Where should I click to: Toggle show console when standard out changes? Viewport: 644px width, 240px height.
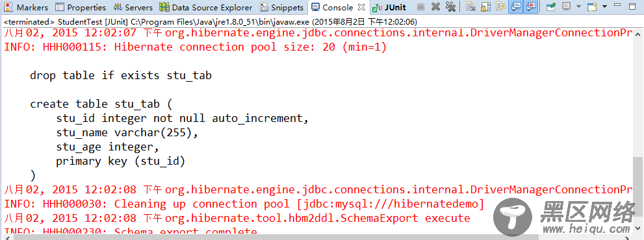click(516, 6)
